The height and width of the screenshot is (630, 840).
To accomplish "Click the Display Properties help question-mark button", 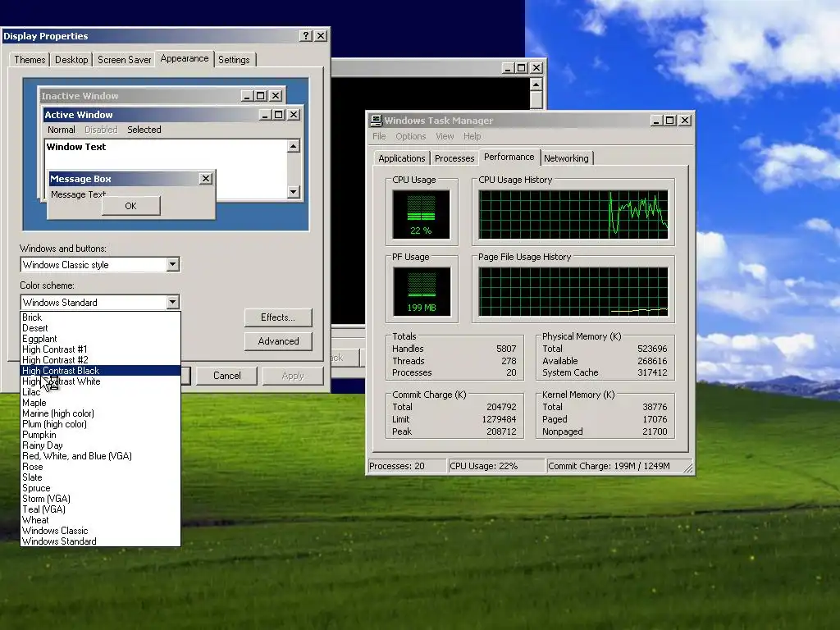I will point(306,36).
